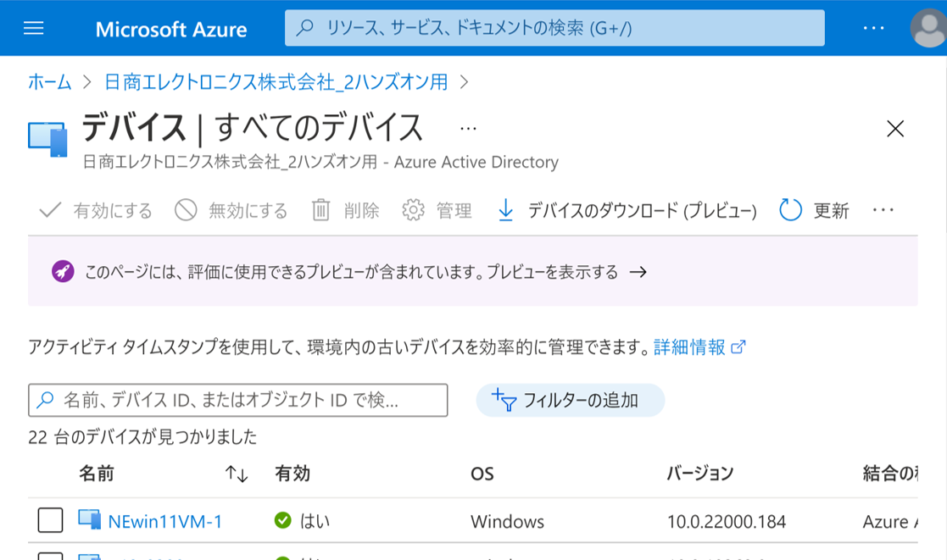Open top bar more options ellipsis

coord(873,28)
